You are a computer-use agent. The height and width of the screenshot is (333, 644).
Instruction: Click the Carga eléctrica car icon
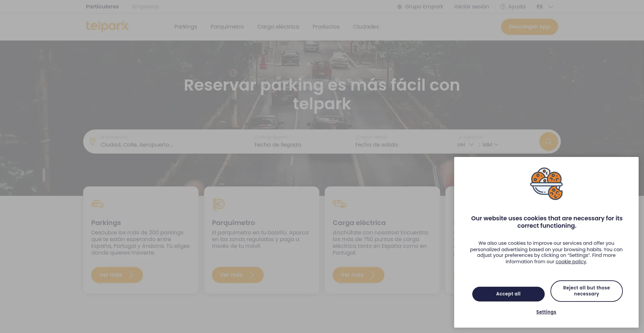point(339,204)
